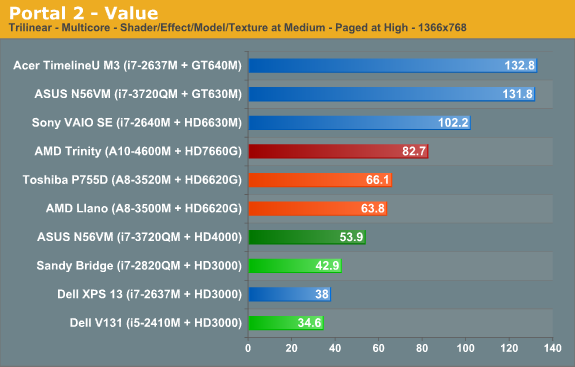Screen dimensions: 575x367
Task: Click the axis tick label 100
Action: (x=466, y=348)
